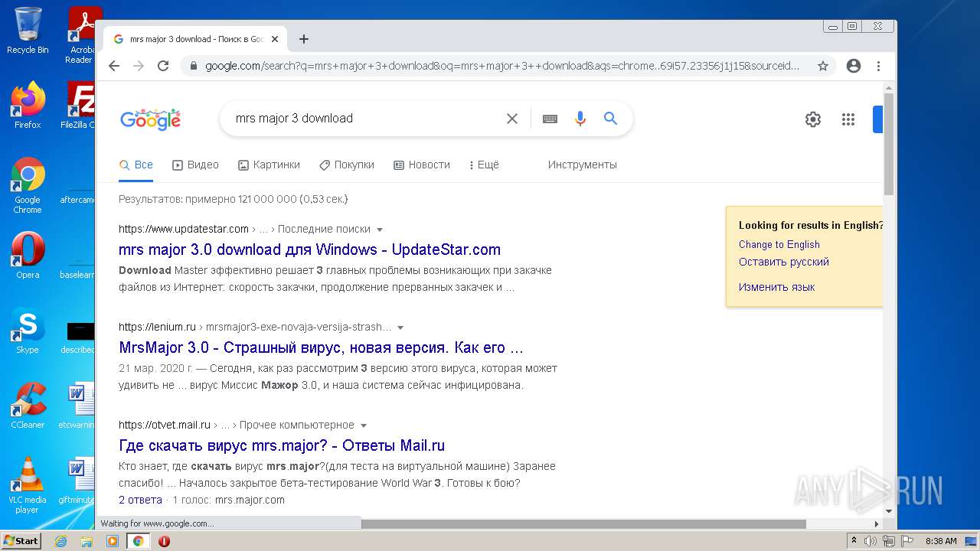This screenshot has width=980, height=551.
Task: Open 'Где скачать вирус mrs.major?' result
Action: click(282, 445)
